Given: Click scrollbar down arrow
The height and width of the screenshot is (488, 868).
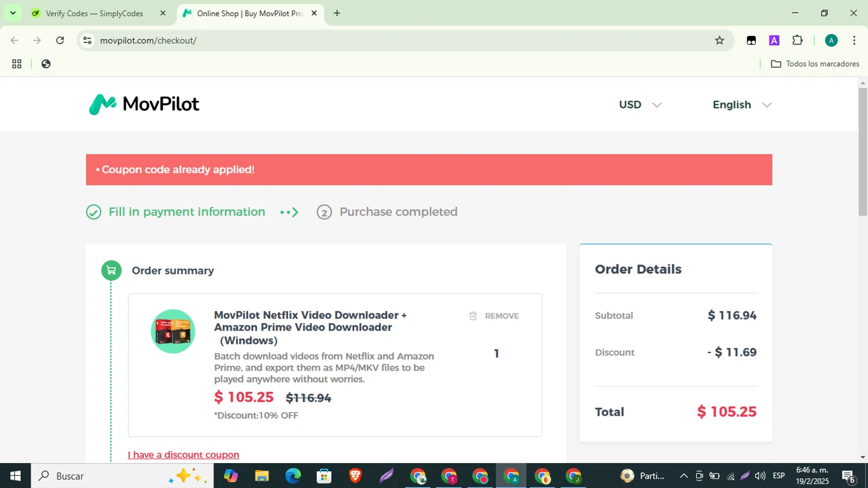Looking at the screenshot, I should [863, 457].
